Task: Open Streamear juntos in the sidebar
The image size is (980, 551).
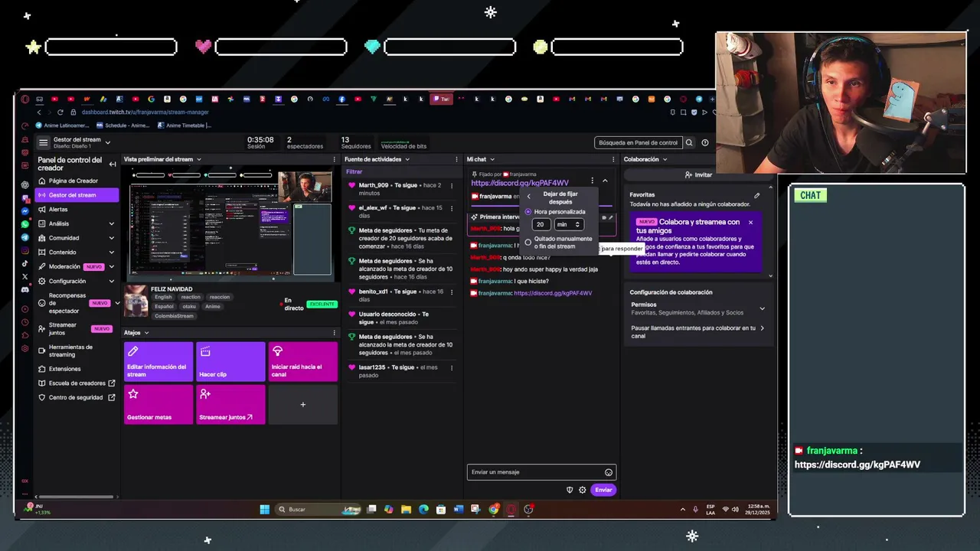Action: 77,328
